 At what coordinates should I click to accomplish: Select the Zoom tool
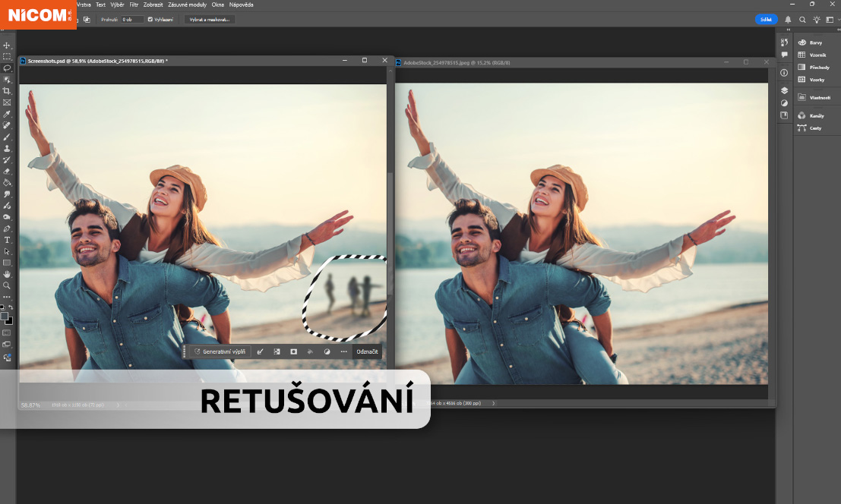pos(7,285)
